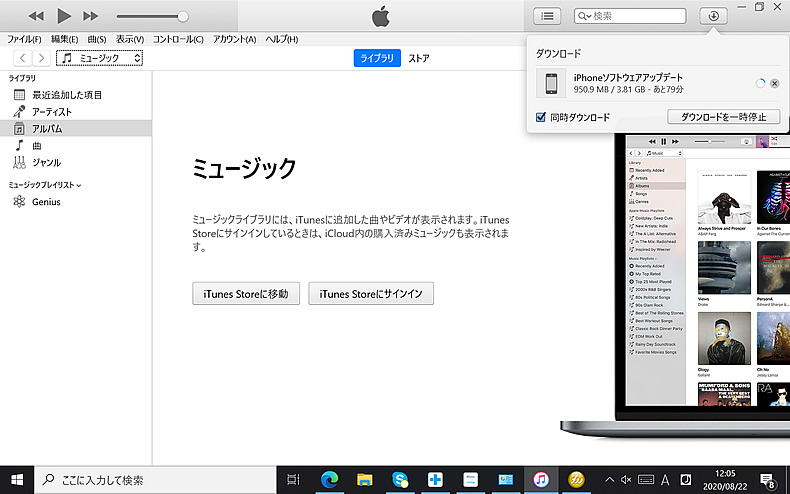Click the touch keyboard tray icon
The height and width of the screenshot is (494, 790).
[x=646, y=479]
